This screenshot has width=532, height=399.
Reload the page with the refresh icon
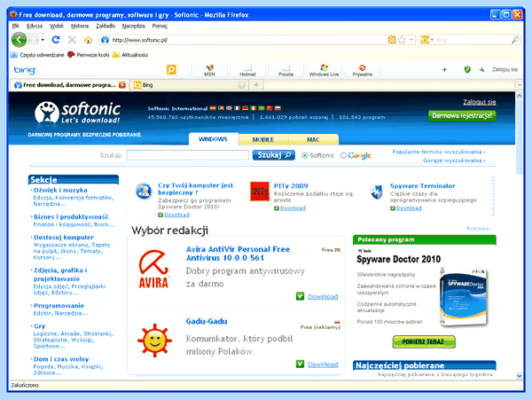click(x=56, y=40)
